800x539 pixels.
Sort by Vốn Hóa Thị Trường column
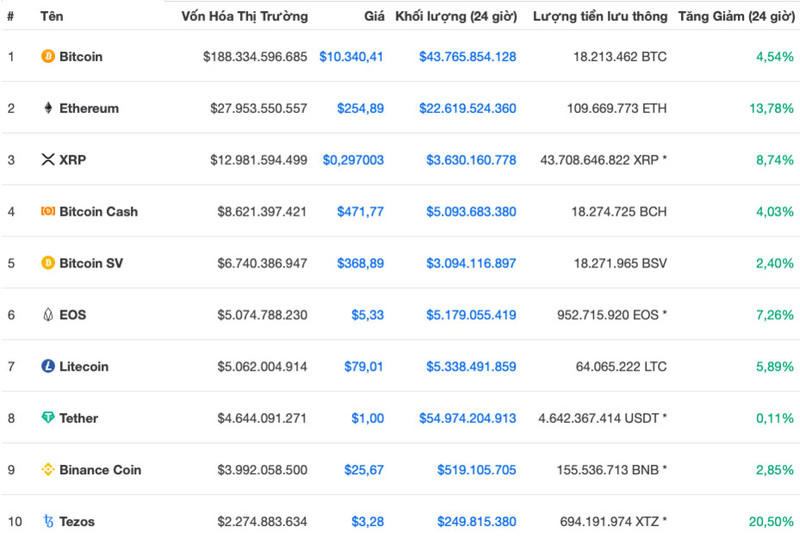(245, 17)
